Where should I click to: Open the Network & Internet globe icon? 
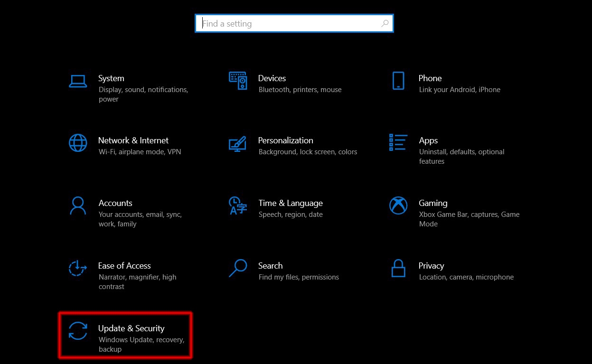(x=78, y=142)
